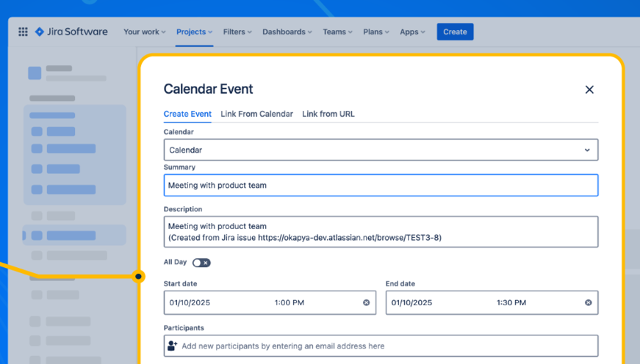
Task: Switch to the Link from URL tab
Action: pos(328,114)
